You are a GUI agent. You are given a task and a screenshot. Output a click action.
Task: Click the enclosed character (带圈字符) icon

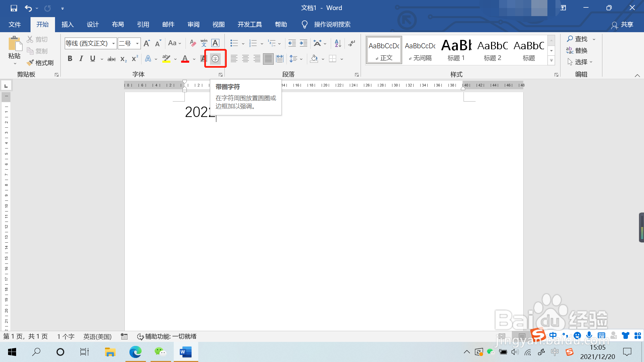(x=215, y=59)
